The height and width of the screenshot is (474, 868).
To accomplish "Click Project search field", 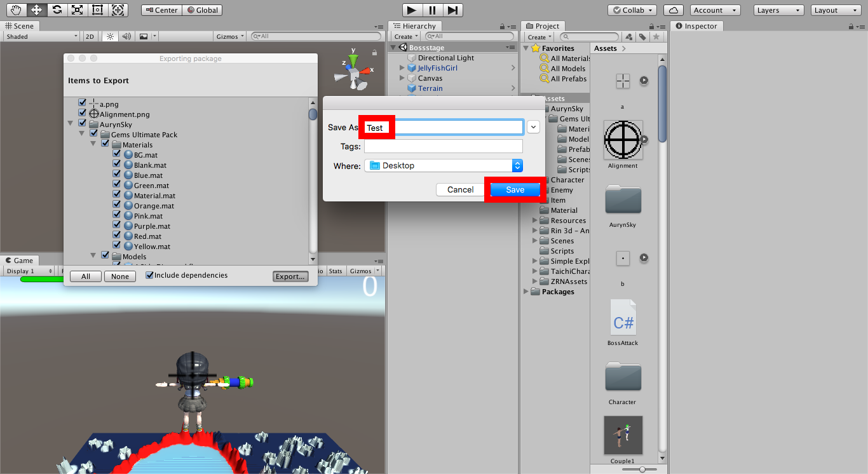I will click(x=590, y=37).
